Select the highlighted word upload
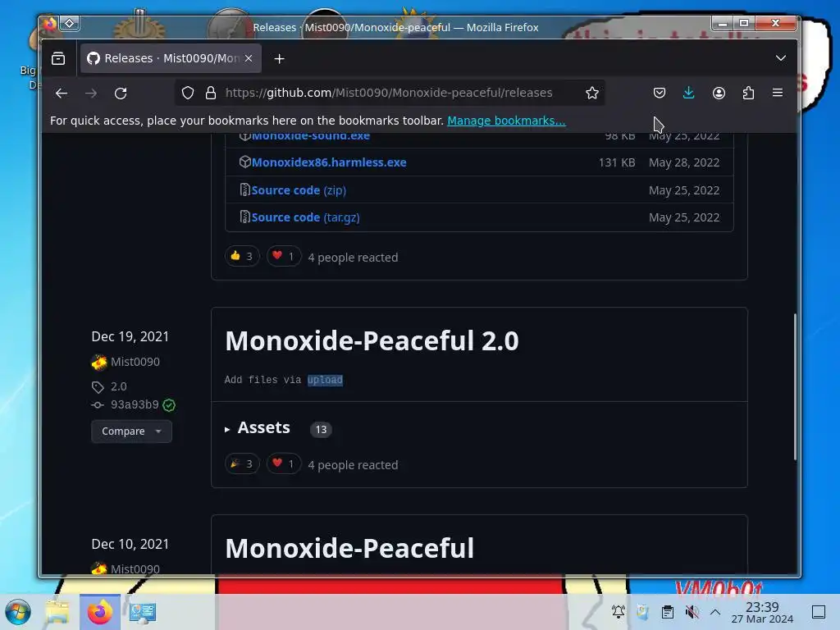840x630 pixels. (x=325, y=380)
